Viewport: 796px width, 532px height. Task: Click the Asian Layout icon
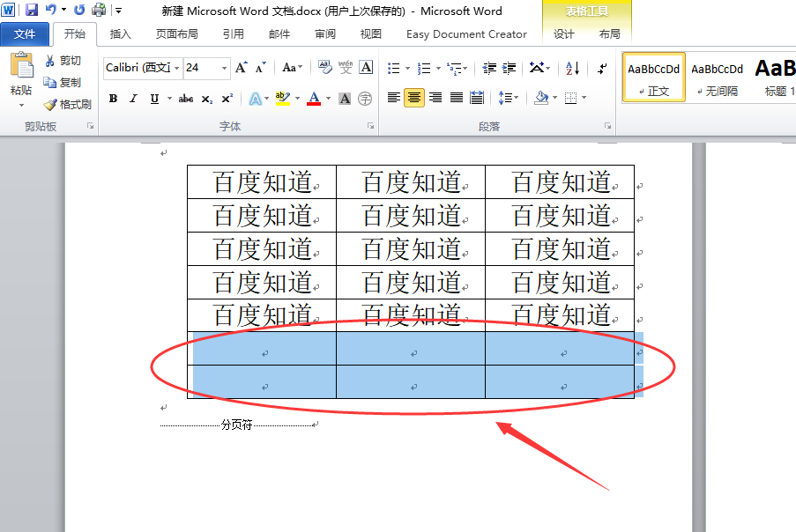[x=537, y=68]
